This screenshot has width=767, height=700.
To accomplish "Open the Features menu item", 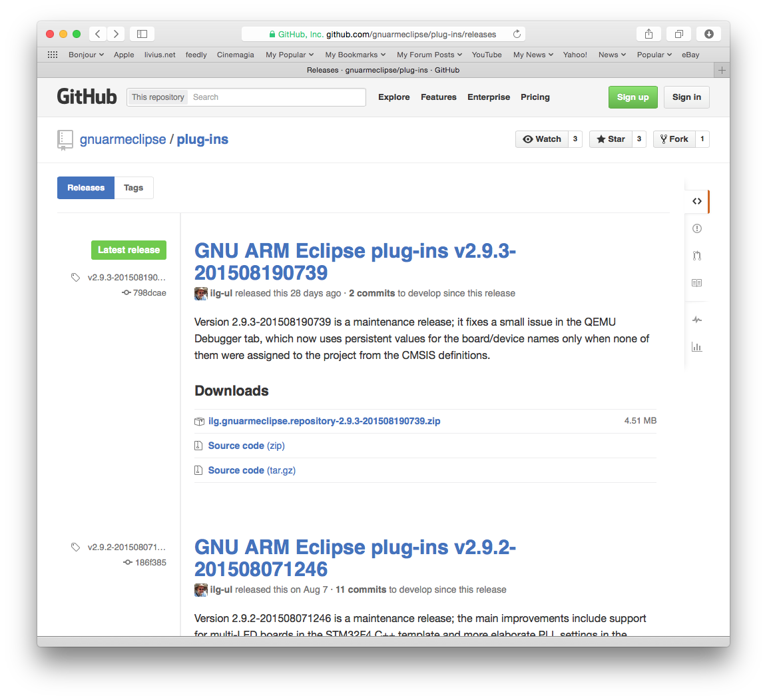I will [438, 97].
